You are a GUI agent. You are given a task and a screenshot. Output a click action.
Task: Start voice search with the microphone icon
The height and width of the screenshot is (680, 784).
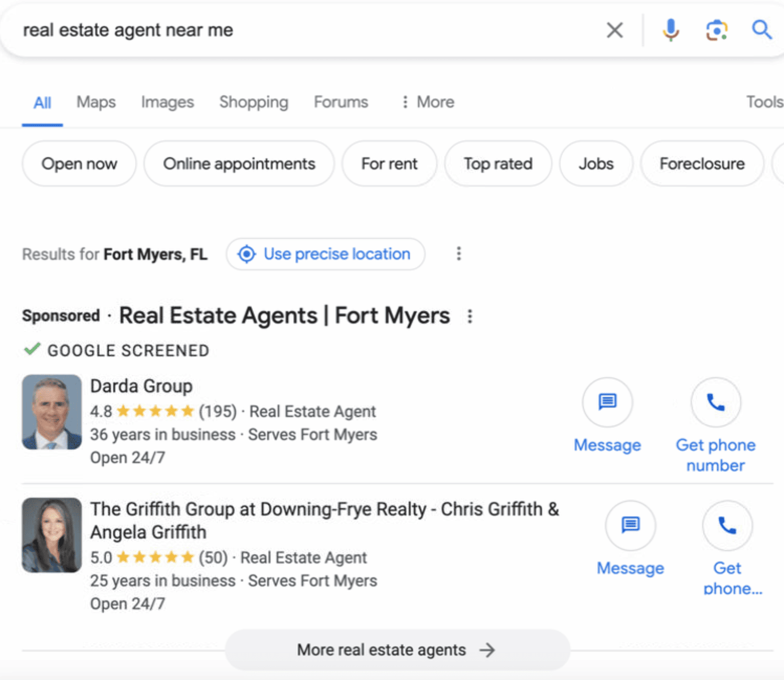(x=670, y=30)
